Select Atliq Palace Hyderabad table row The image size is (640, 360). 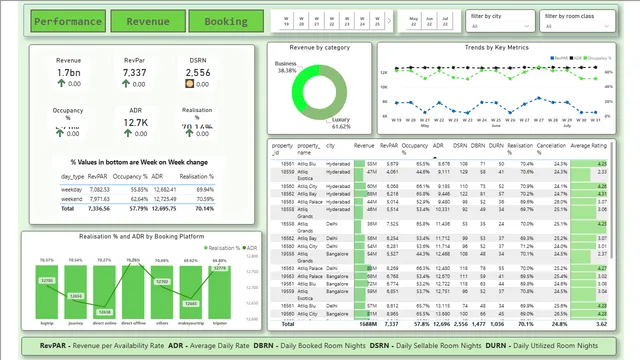[x=439, y=202]
